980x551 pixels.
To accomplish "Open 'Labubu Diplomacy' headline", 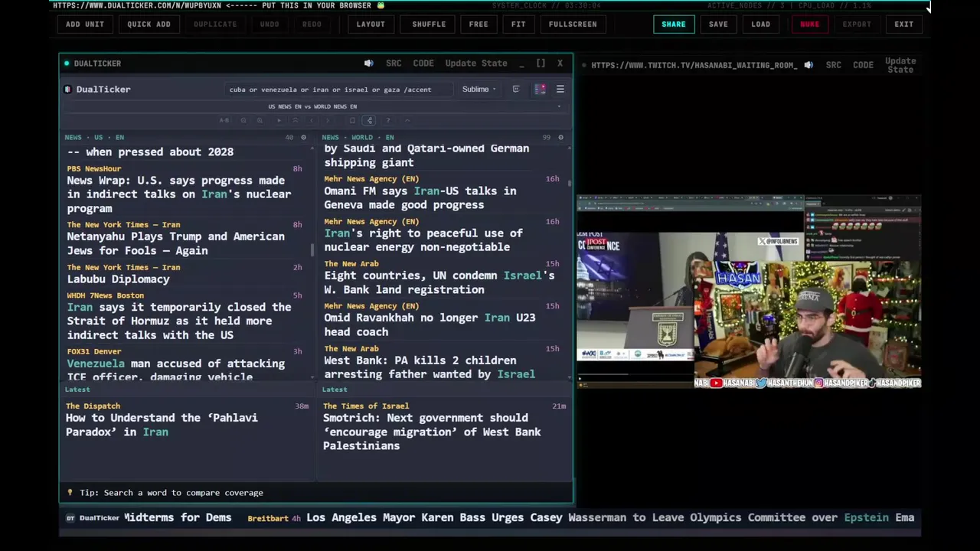I will tap(119, 279).
